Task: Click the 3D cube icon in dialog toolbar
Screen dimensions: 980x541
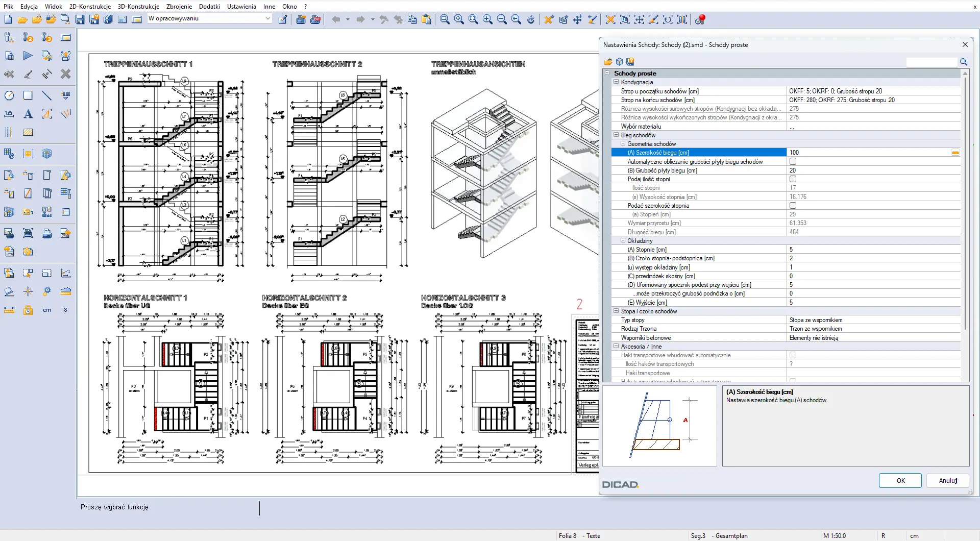Action: (x=619, y=62)
